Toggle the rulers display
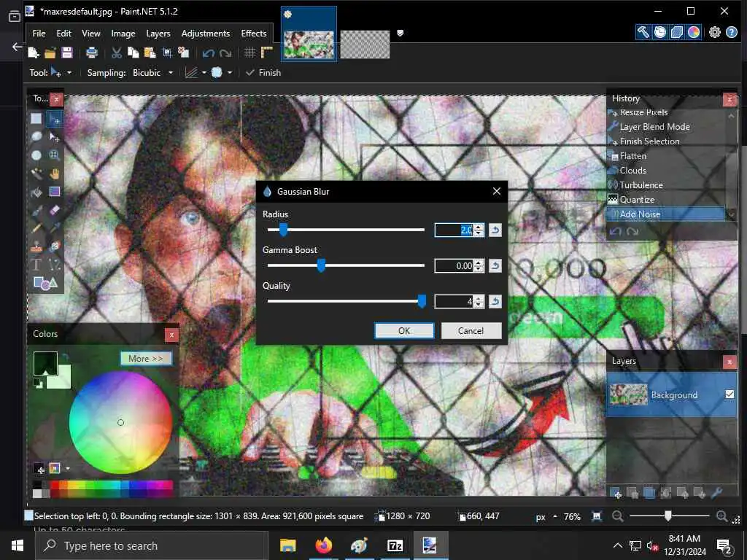The image size is (747, 560). pos(267,52)
